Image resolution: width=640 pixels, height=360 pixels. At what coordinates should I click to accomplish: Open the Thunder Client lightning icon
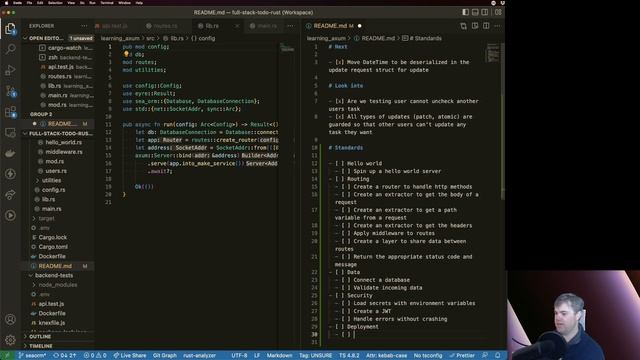pyautogui.click(x=10, y=174)
